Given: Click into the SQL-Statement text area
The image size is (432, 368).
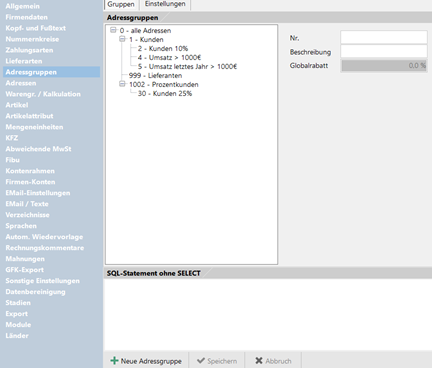Looking at the screenshot, I should point(268,314).
